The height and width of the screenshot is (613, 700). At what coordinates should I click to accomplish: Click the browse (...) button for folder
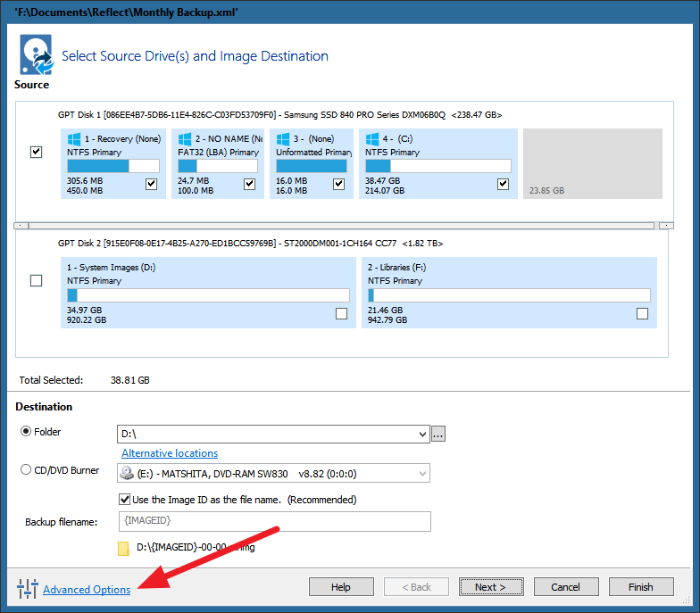click(x=438, y=434)
